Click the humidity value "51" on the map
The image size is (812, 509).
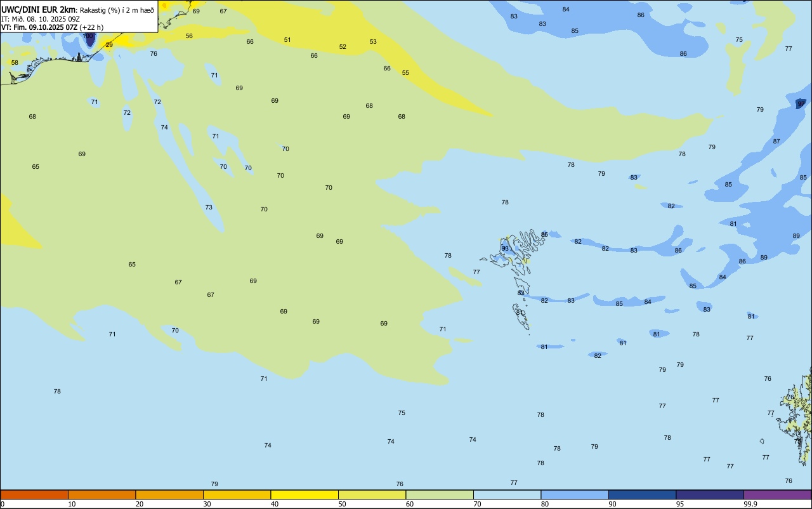pos(287,40)
